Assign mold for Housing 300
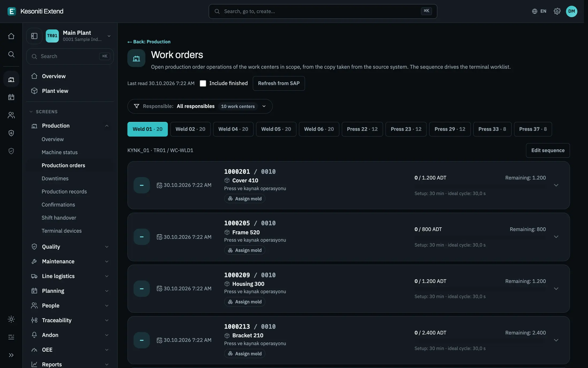Screen dimensions: 588x368 [245, 302]
